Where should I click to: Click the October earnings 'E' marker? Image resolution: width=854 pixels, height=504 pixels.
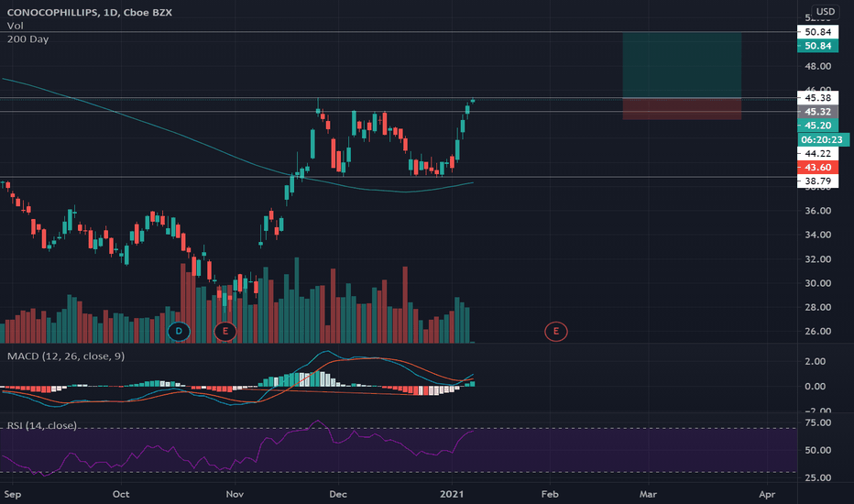click(x=224, y=332)
